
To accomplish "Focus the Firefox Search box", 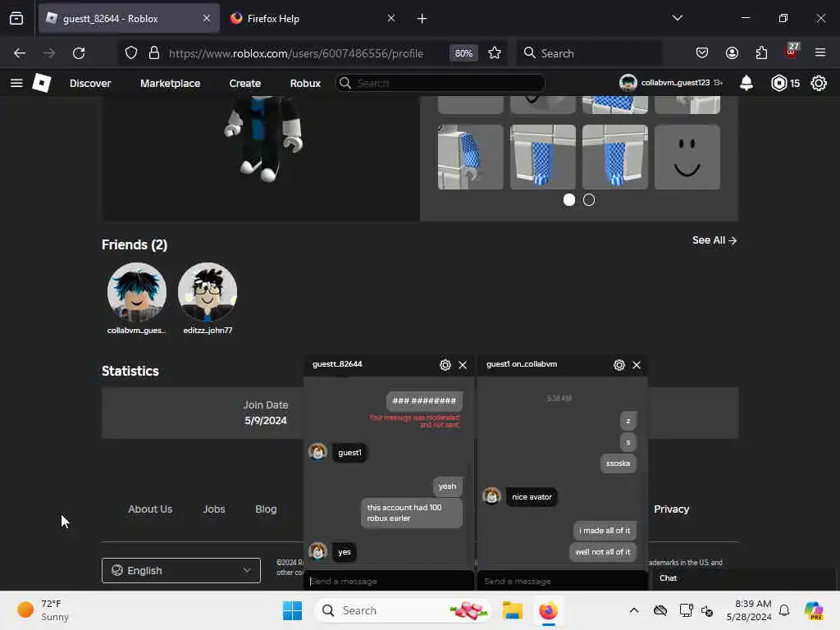I will (589, 53).
